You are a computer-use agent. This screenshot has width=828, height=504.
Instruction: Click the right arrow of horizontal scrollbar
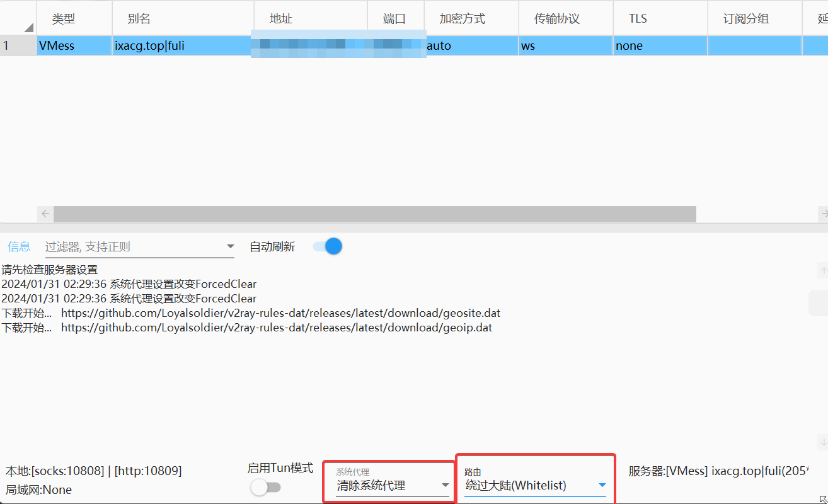coord(824,214)
